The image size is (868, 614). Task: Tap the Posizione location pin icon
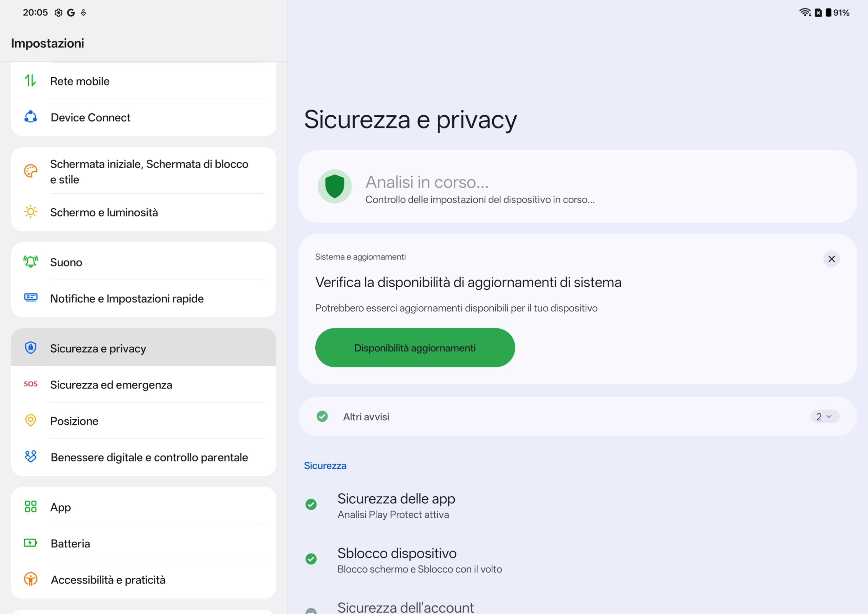31,420
